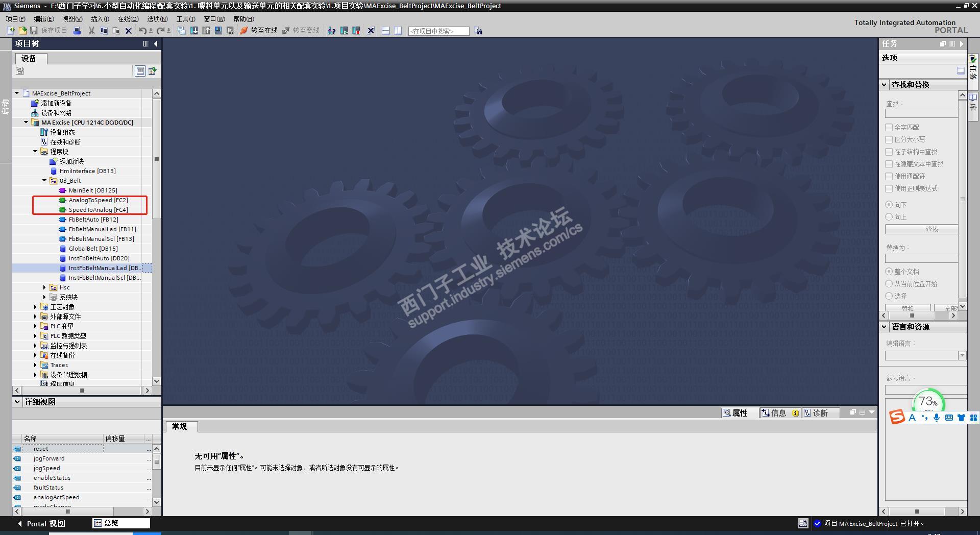Viewport: 980px width, 535px height.
Task: Click the project tree overview view icon
Action: pyautogui.click(x=140, y=71)
